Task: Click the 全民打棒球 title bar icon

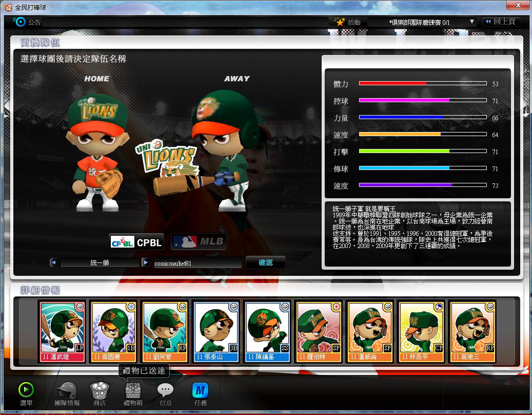Action: coord(8,7)
